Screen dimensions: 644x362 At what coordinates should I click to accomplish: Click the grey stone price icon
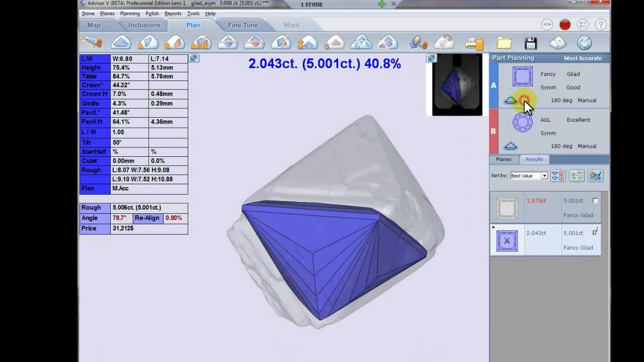pyautogui.click(x=334, y=43)
